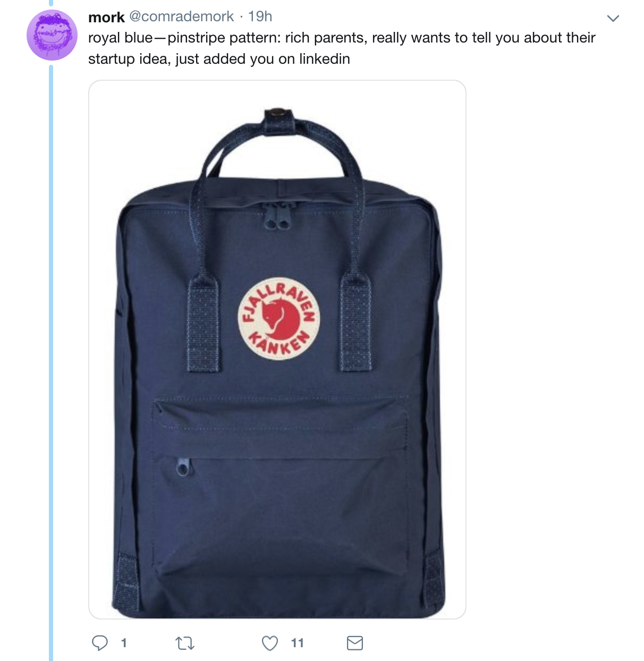The height and width of the screenshot is (661, 644).
Task: Open profile via the bold mork name
Action: coord(106,17)
